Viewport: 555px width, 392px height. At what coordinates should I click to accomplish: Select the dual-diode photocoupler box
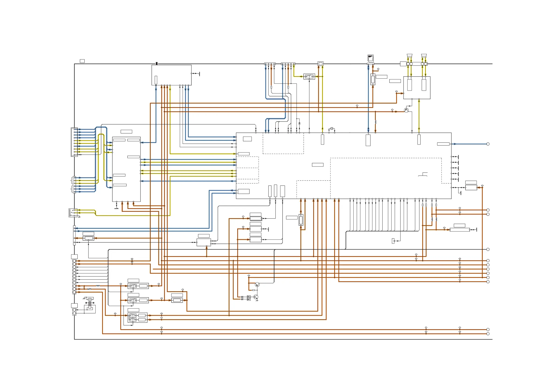(249, 298)
